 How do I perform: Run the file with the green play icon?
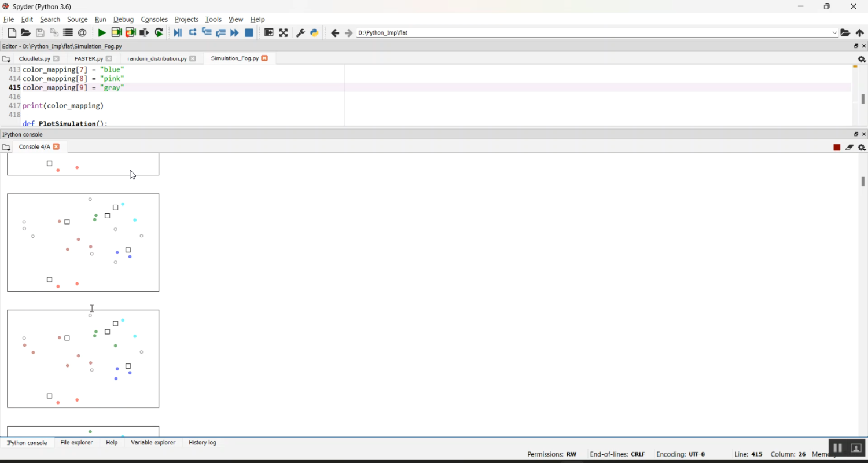[x=102, y=33]
